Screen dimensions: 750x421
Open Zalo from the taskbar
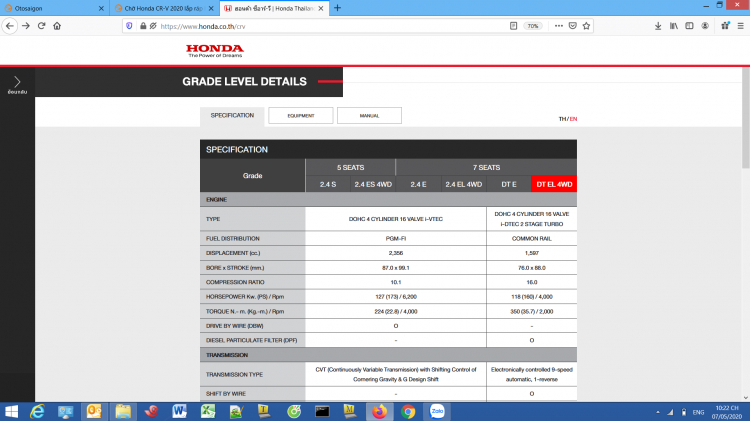point(437,411)
